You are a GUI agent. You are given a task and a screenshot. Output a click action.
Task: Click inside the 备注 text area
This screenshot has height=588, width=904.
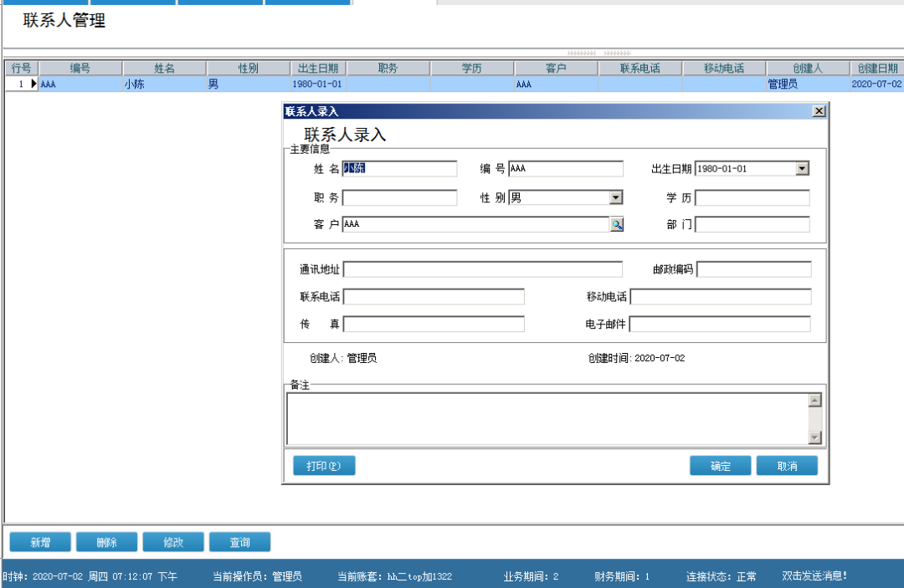[547, 419]
